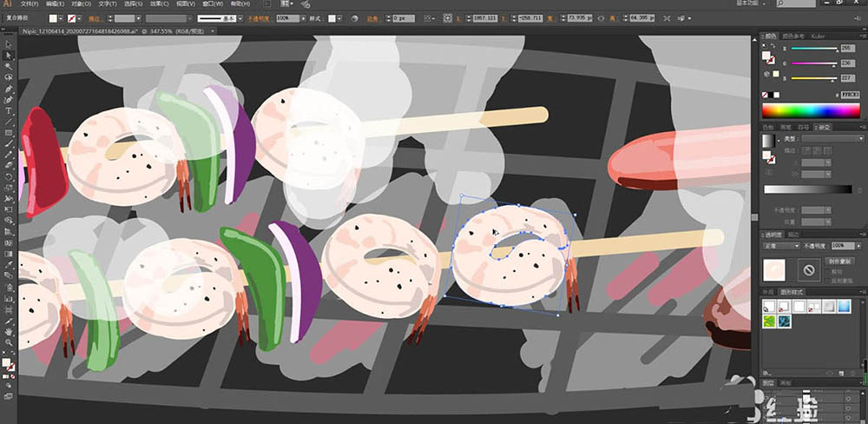The height and width of the screenshot is (424, 868).
Task: Open the 文件(F) menu
Action: pyautogui.click(x=30, y=3)
